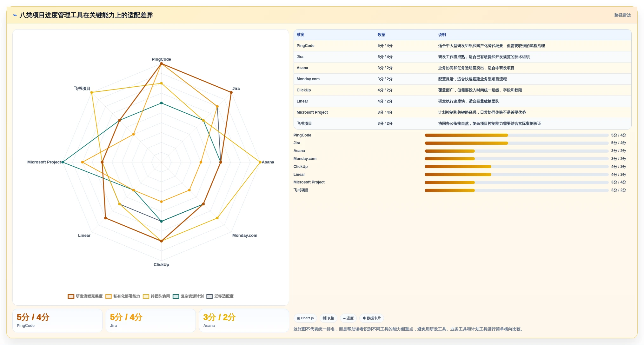Click the 飞书项目 radar axis label
The height and width of the screenshot is (345, 644).
click(82, 89)
